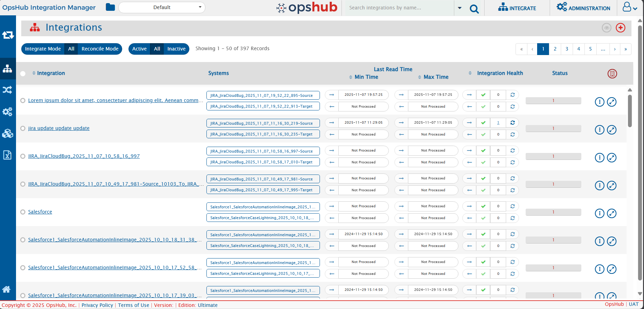Open the Default project dropdown
This screenshot has height=309, width=644.
(x=162, y=7)
